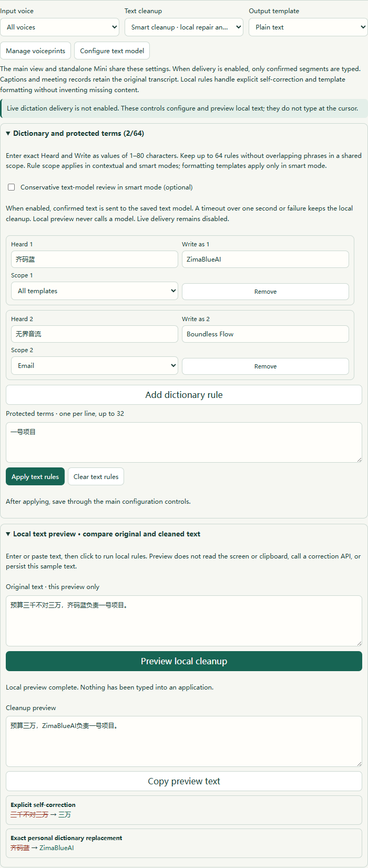Click the Exact personal dictionary replacement heading

(66, 838)
